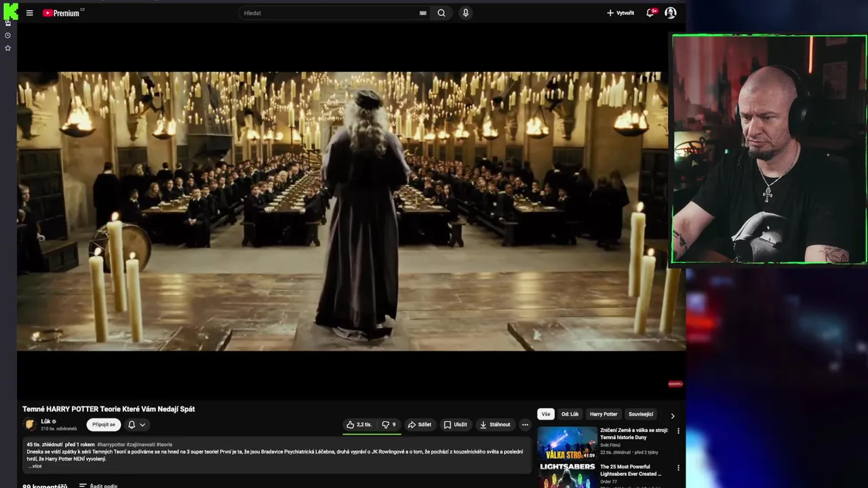Click the Kick logo in corner
Image resolution: width=868 pixels, height=488 pixels.
10,10
